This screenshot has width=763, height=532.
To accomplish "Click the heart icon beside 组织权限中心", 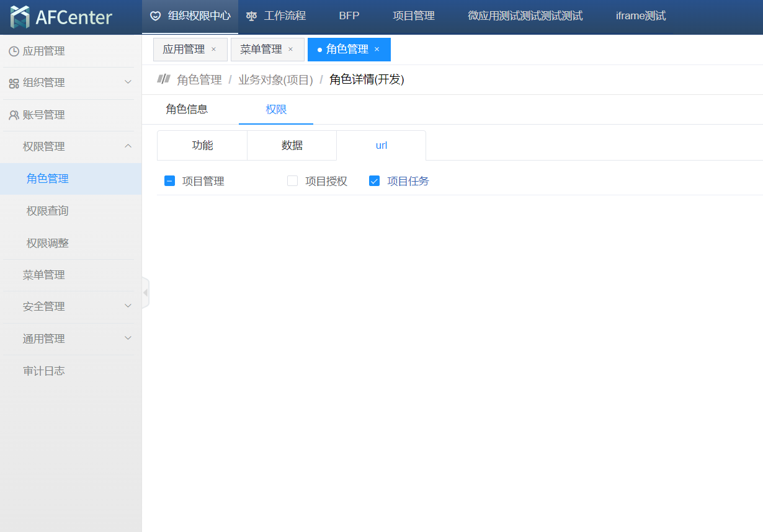I will (x=156, y=16).
